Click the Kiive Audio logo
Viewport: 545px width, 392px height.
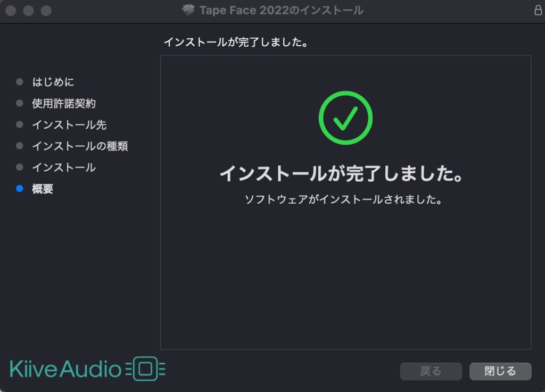(x=88, y=369)
